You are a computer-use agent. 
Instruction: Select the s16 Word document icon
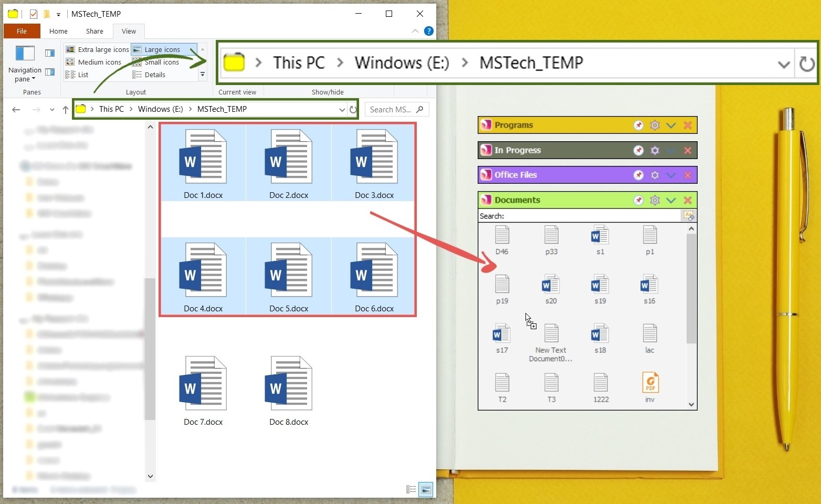pos(649,285)
